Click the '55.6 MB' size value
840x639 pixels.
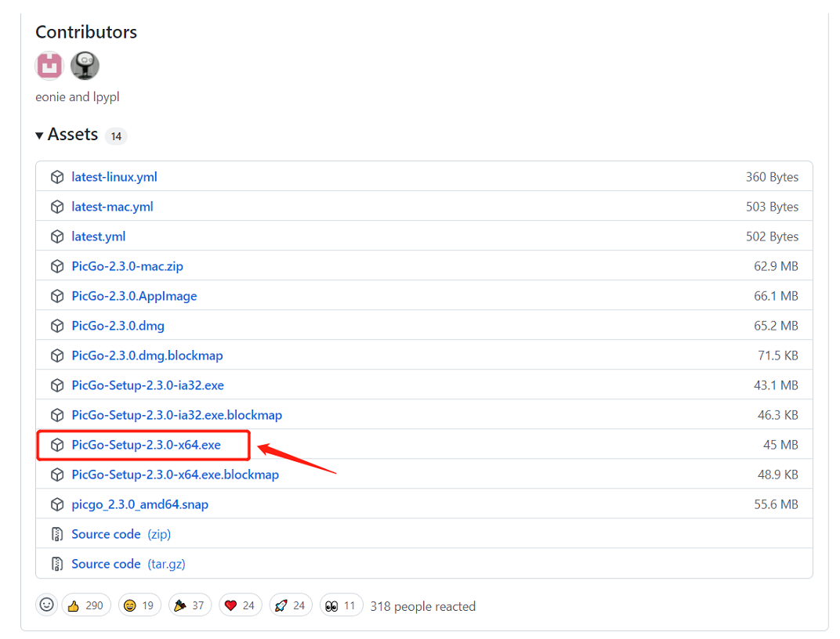click(x=777, y=504)
